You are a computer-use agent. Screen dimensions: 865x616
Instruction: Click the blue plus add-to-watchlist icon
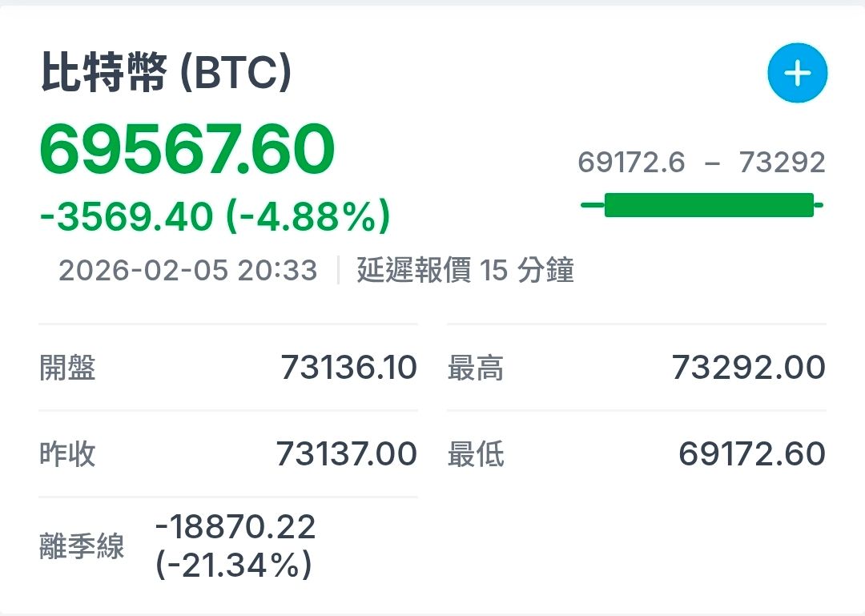coord(797,74)
